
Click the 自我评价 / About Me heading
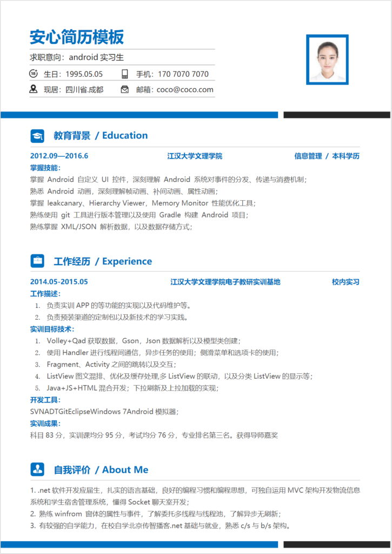point(101,470)
